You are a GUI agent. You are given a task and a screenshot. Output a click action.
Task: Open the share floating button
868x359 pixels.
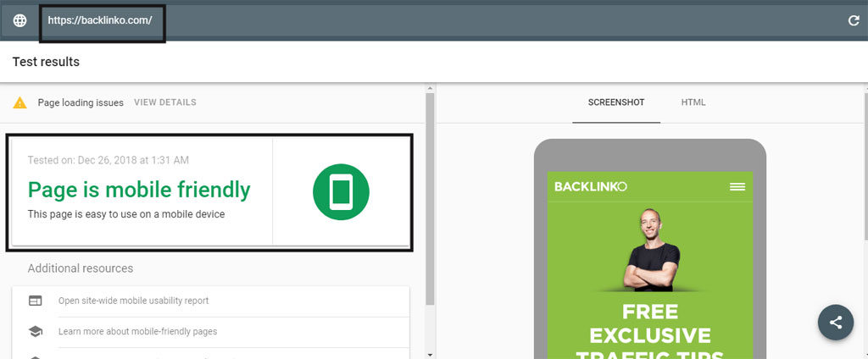click(x=836, y=322)
